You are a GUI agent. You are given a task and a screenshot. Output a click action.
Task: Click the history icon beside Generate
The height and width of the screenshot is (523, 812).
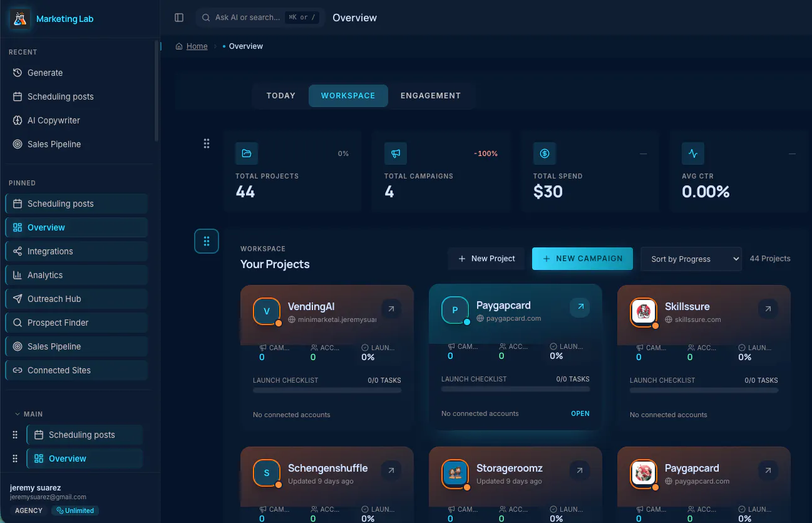tap(18, 73)
